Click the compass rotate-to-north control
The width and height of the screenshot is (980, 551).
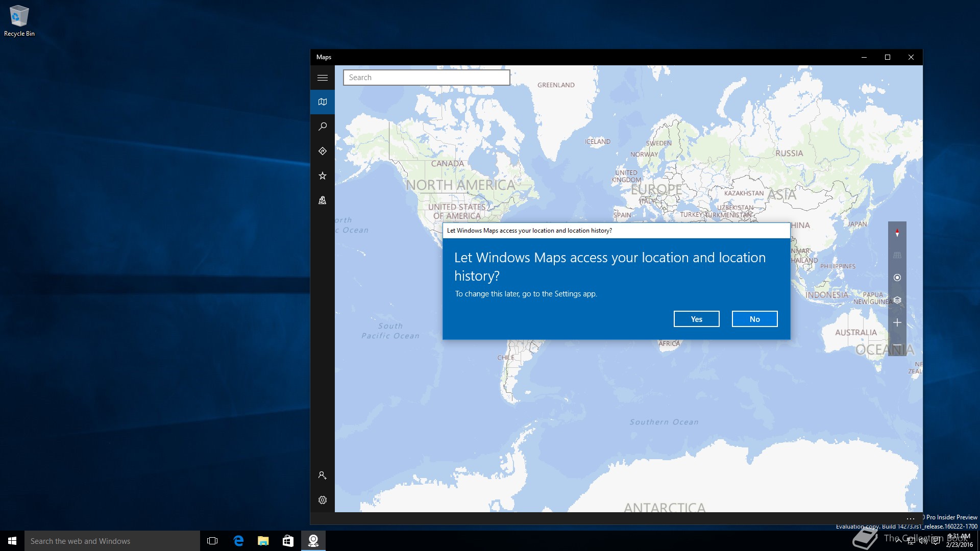point(897,233)
